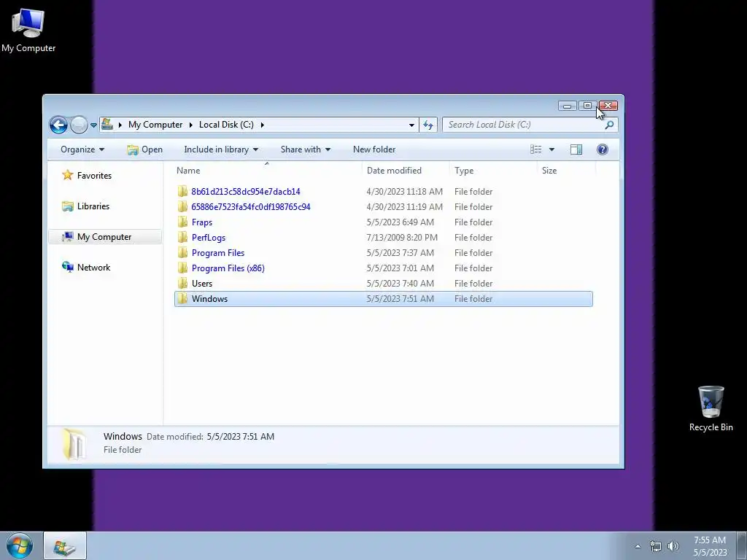The height and width of the screenshot is (560, 747).
Task: Click the Users folder icon
Action: click(x=182, y=284)
